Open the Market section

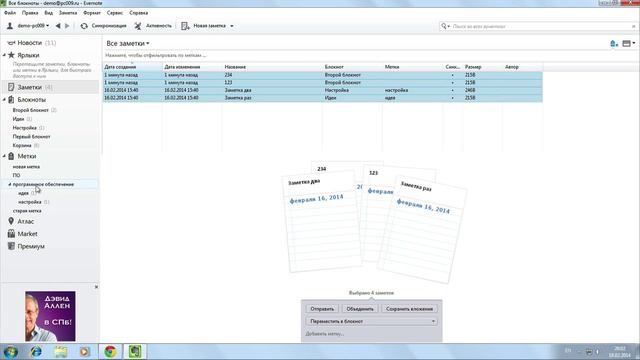point(27,234)
